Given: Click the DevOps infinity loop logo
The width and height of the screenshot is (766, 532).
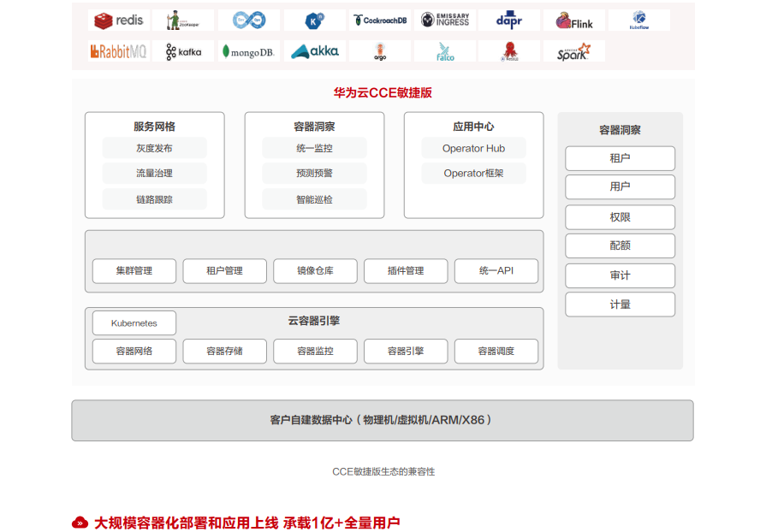Looking at the screenshot, I should pyautogui.click(x=249, y=21).
